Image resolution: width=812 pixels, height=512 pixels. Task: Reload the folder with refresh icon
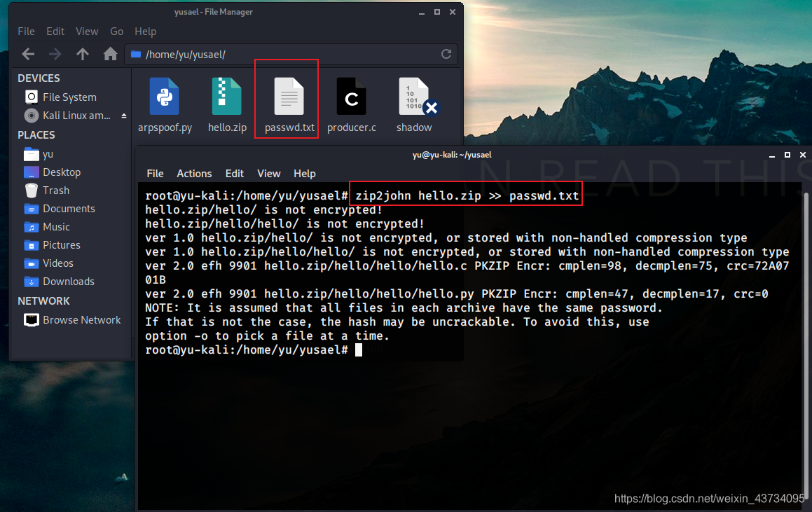tap(446, 54)
